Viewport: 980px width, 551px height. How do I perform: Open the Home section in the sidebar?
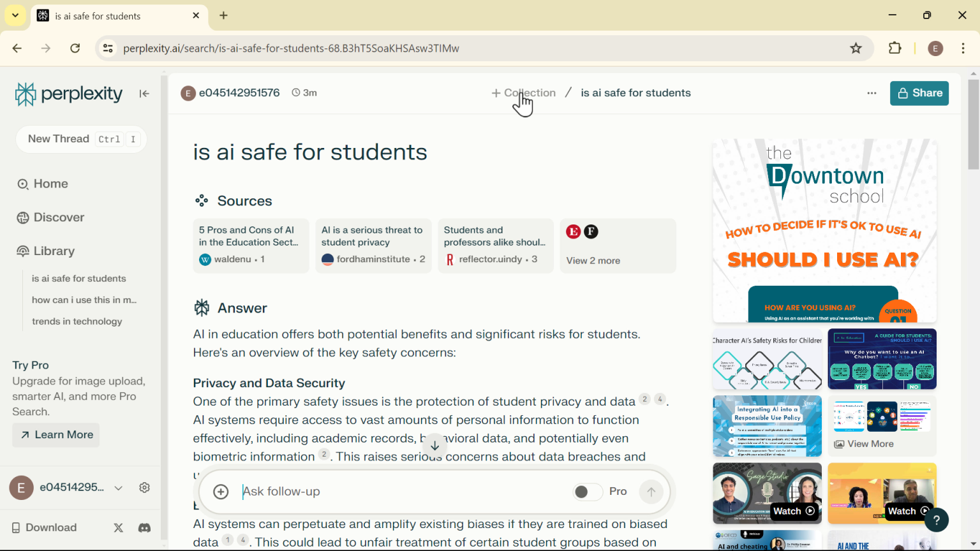click(x=50, y=184)
